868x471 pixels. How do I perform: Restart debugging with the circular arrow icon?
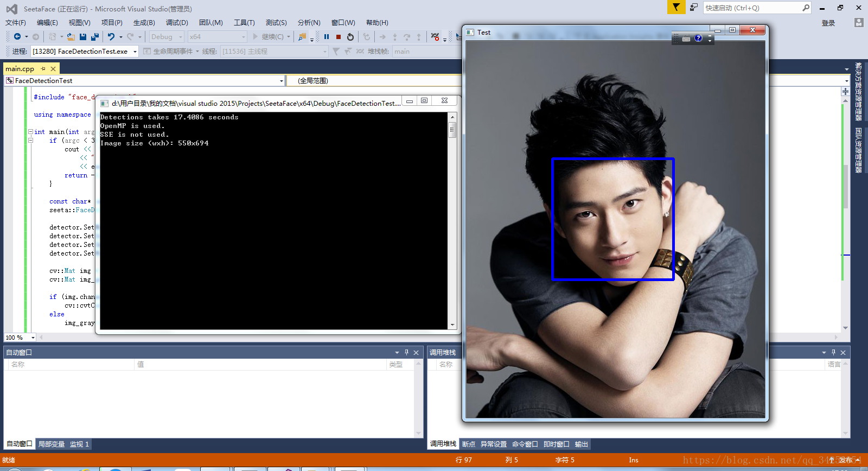pyautogui.click(x=350, y=37)
